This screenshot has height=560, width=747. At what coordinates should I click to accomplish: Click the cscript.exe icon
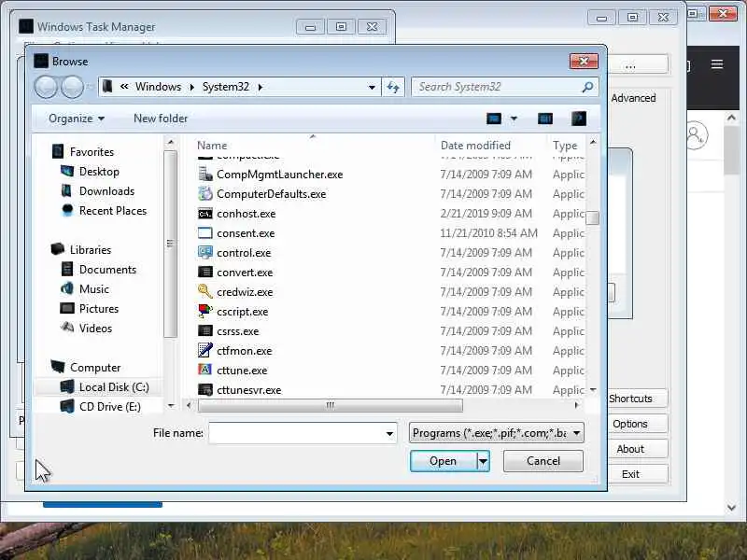(x=204, y=311)
